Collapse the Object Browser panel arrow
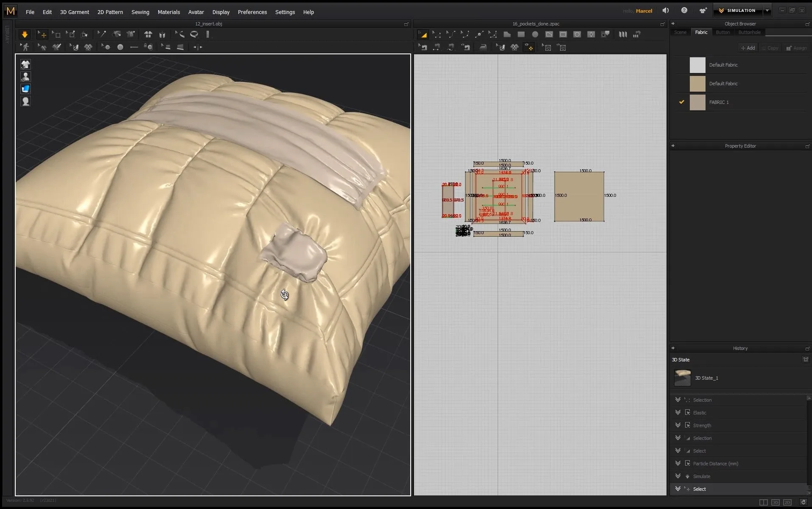 pos(673,24)
